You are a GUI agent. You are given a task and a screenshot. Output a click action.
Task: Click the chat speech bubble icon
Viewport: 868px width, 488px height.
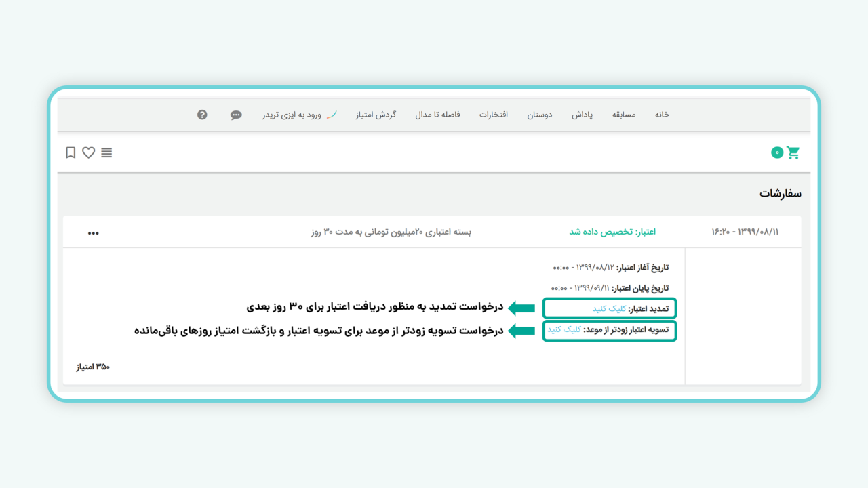point(236,115)
